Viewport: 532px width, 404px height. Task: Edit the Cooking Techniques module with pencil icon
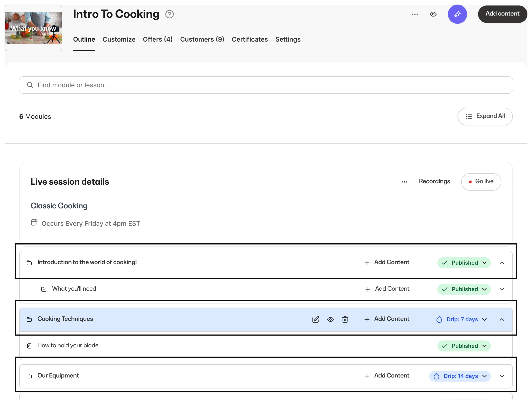click(316, 319)
